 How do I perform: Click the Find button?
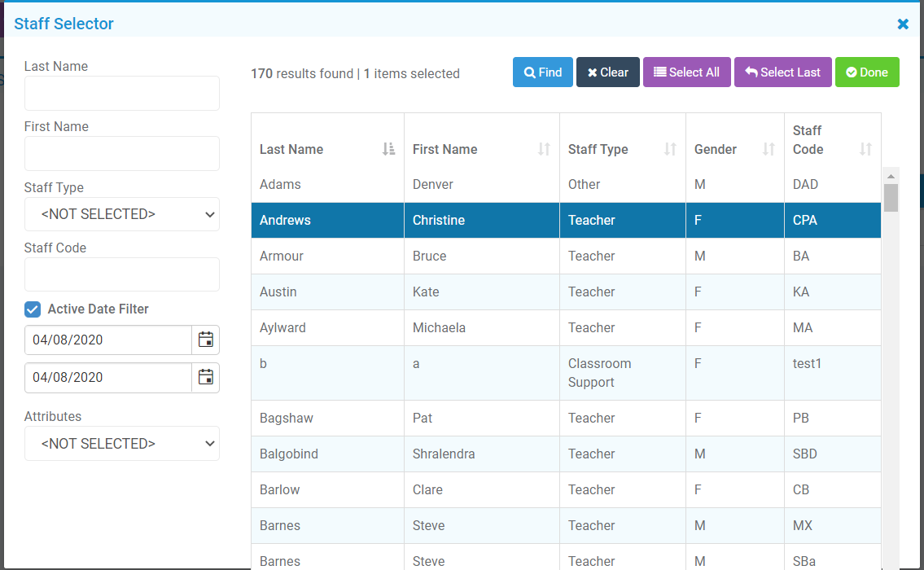point(543,72)
